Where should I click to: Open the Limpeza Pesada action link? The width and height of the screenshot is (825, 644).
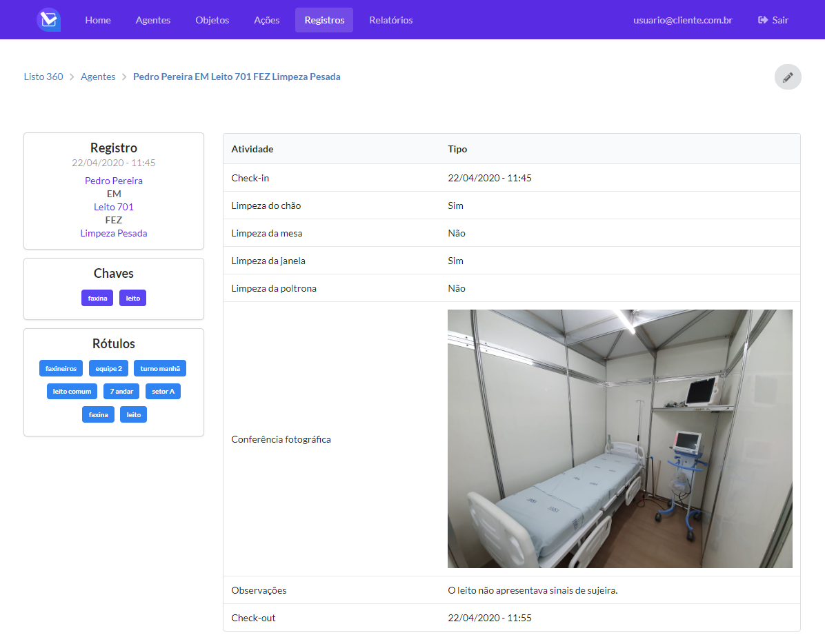pos(114,233)
